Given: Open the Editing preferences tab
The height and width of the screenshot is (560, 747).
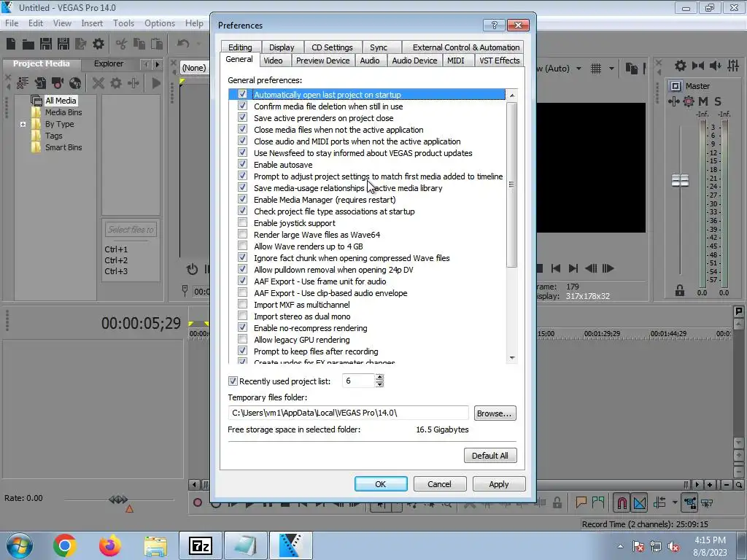Looking at the screenshot, I should click(x=240, y=47).
